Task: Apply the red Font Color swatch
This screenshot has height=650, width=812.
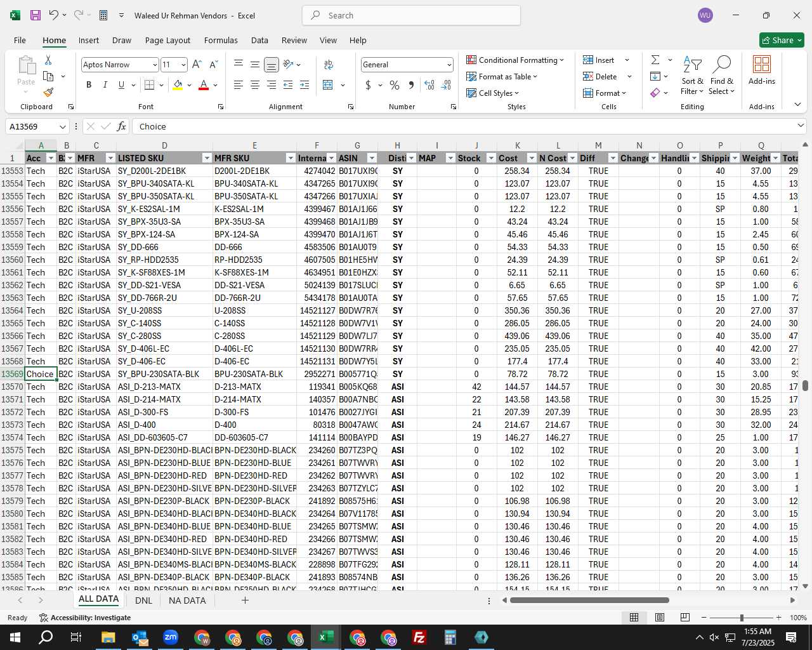Action: point(204,85)
